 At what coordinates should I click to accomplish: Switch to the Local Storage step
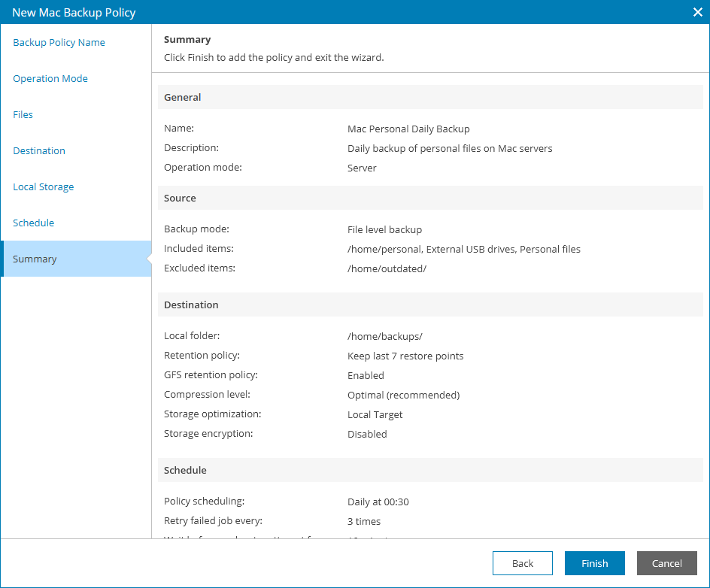[44, 187]
